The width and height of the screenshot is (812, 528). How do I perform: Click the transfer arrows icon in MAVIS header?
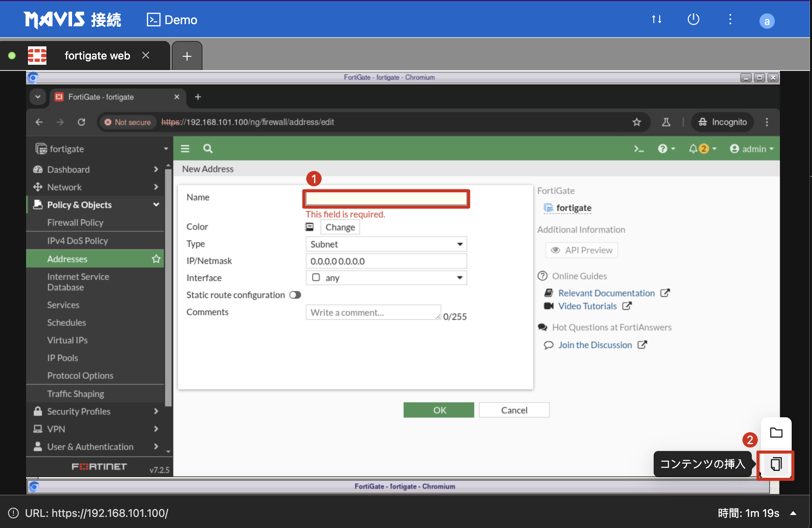pos(656,19)
